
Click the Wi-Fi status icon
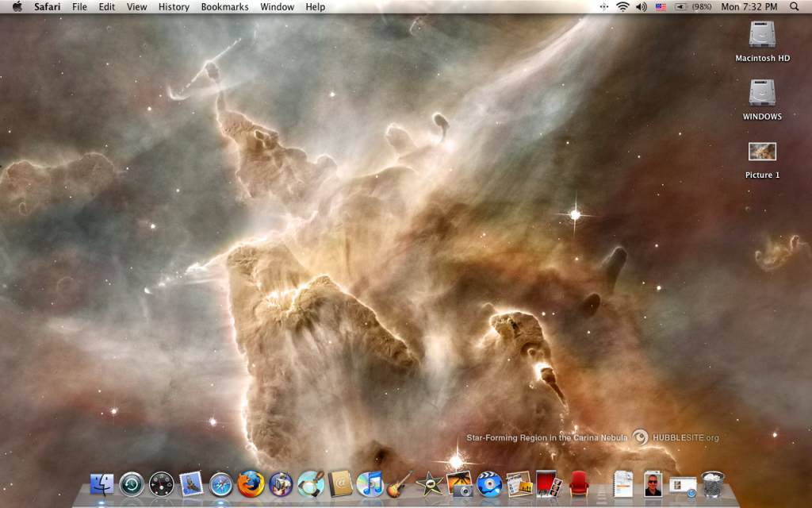pyautogui.click(x=622, y=6)
